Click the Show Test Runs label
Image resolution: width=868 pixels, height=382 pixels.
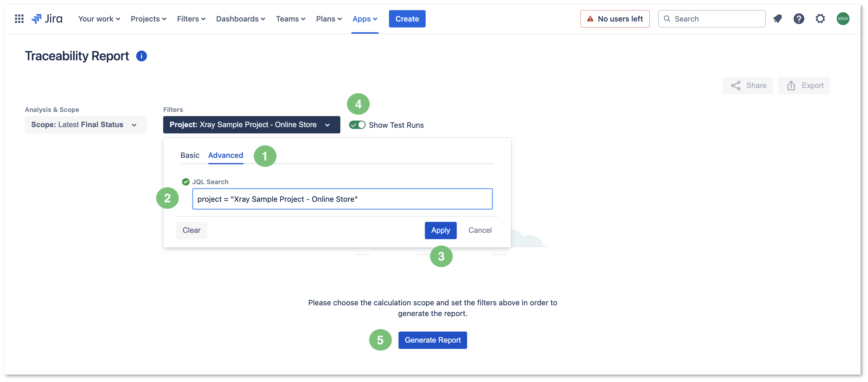(x=396, y=125)
